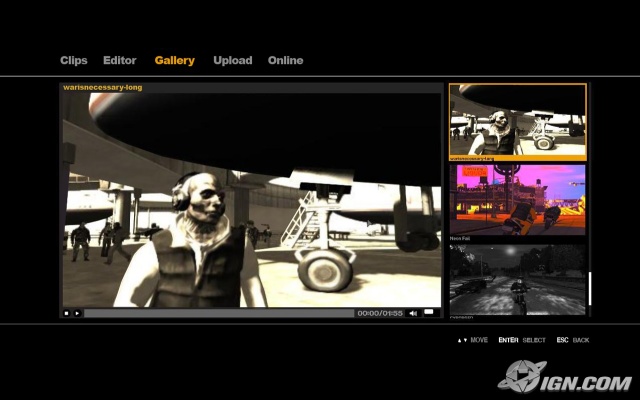640x400 pixels.
Task: Select the highlighted Gallery tab
Action: tap(174, 61)
